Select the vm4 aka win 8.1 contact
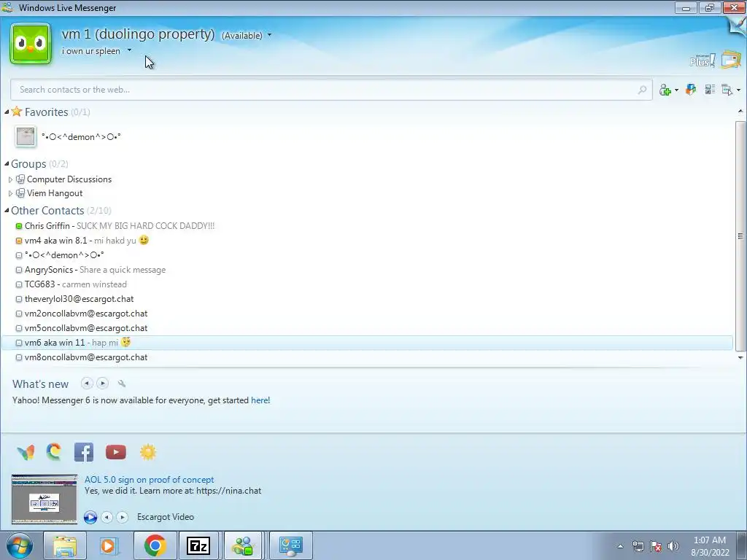Screen dimensions: 747x560 [367, 241]
